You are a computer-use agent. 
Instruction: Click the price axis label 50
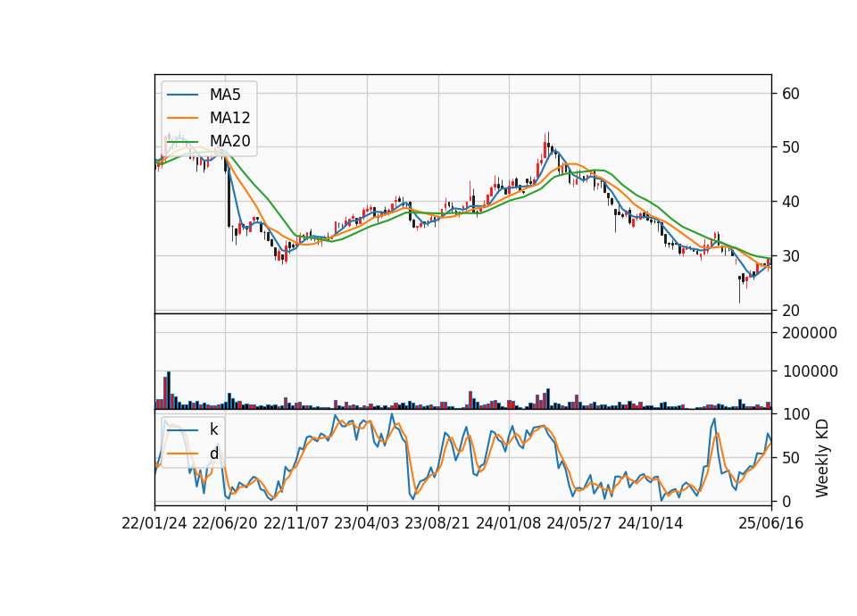point(790,147)
